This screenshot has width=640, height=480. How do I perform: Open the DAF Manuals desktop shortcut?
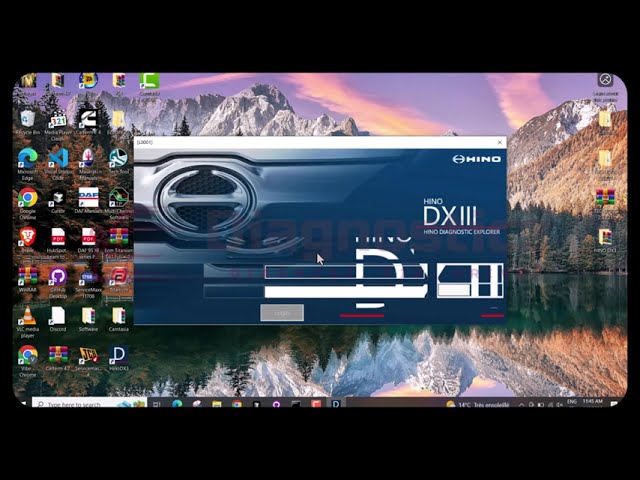pyautogui.click(x=88, y=201)
